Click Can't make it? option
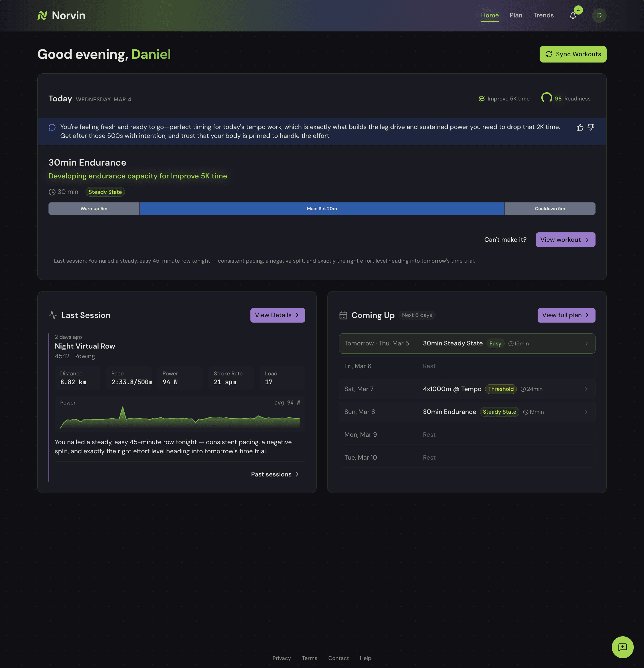The height and width of the screenshot is (668, 644). tap(505, 240)
